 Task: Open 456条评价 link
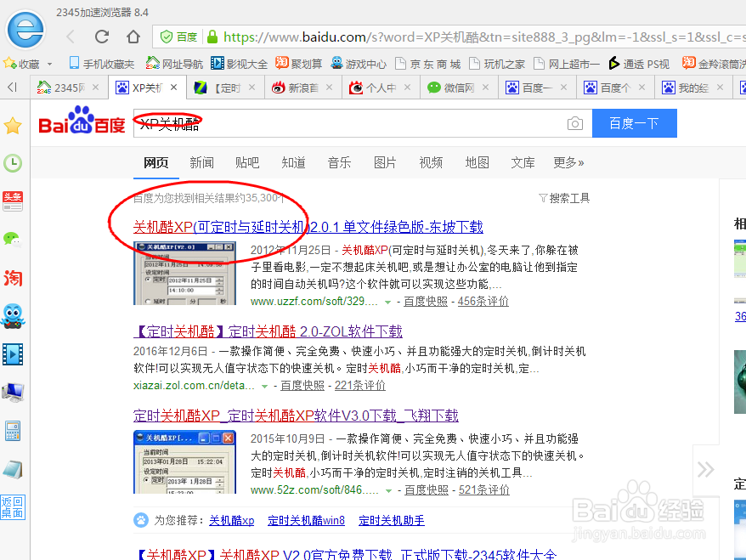pos(483,301)
